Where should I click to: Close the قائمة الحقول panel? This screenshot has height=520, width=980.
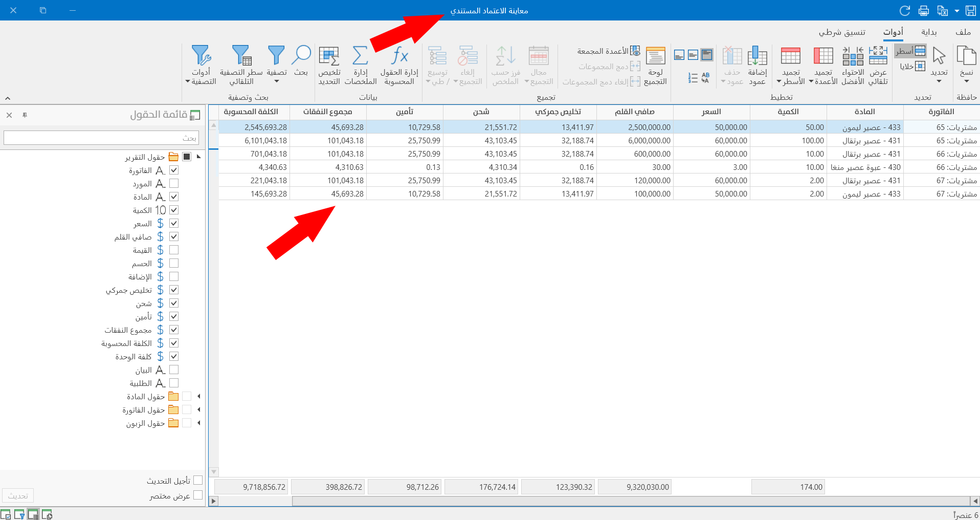tap(9, 115)
